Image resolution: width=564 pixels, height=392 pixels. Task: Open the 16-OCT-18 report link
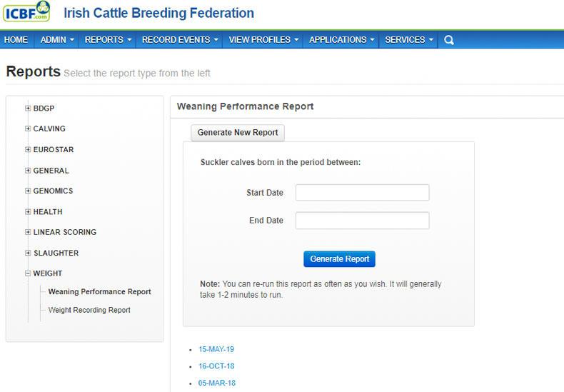[216, 366]
